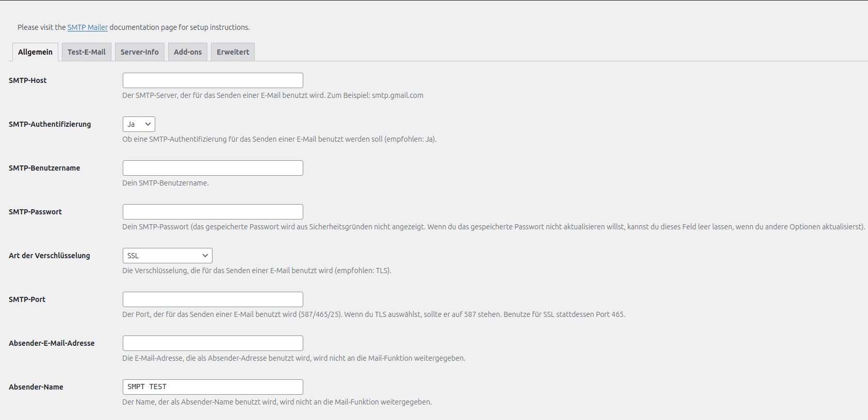Switch to the Allgemein tab
Viewport: 868px width, 420px height.
[x=35, y=52]
